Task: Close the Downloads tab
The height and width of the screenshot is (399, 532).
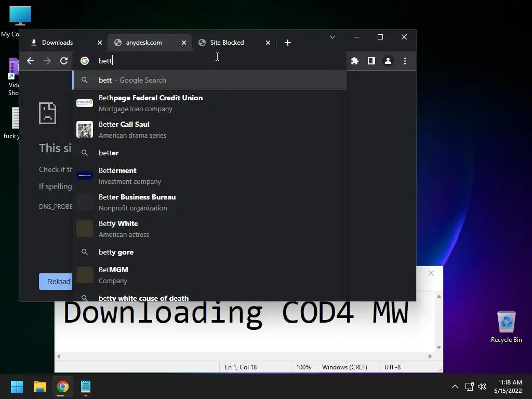Action: coord(99,43)
